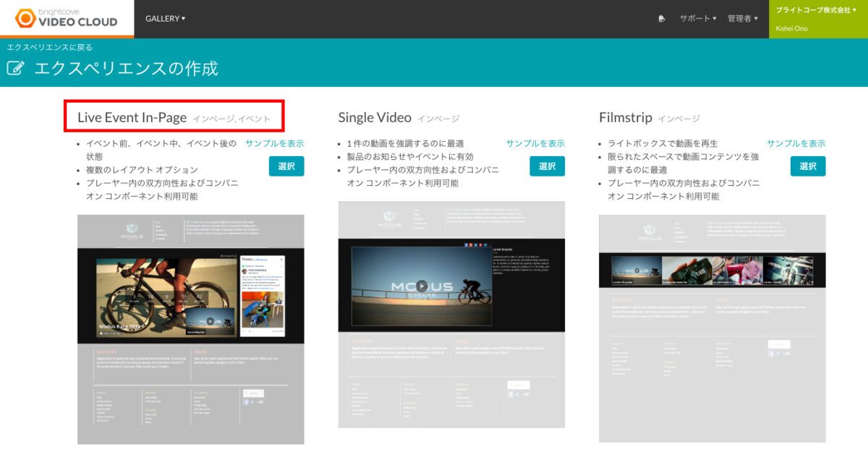This screenshot has height=452, width=868.
Task: Click play icon on Single Video preview
Action: click(422, 286)
